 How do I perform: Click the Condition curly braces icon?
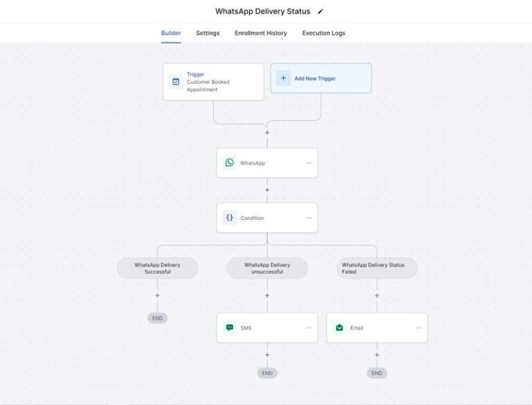(229, 218)
